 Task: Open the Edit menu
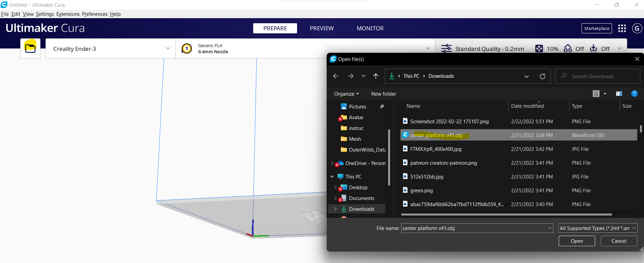click(x=16, y=14)
